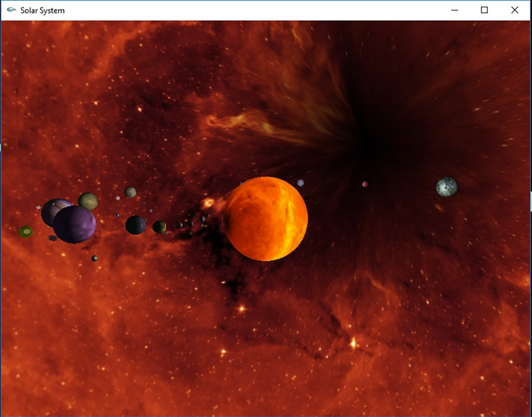
Task: Open the Solar System window icon menu
Action: pos(11,10)
